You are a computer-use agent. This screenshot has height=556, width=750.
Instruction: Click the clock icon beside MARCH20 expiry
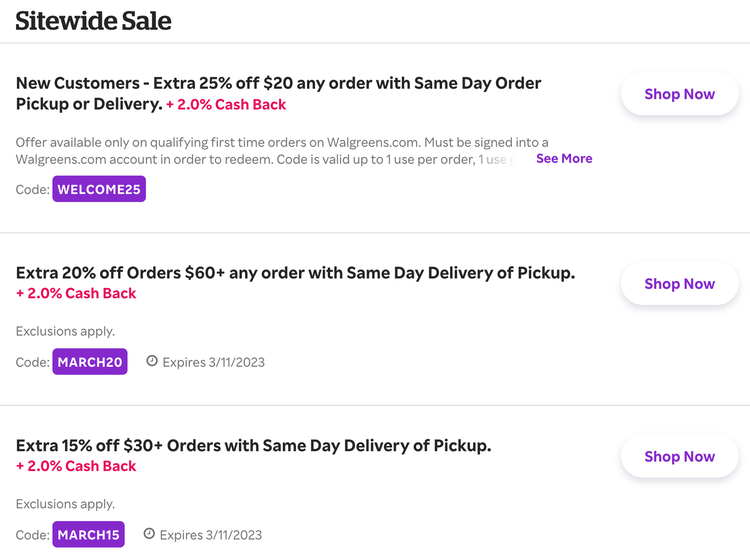click(x=152, y=361)
